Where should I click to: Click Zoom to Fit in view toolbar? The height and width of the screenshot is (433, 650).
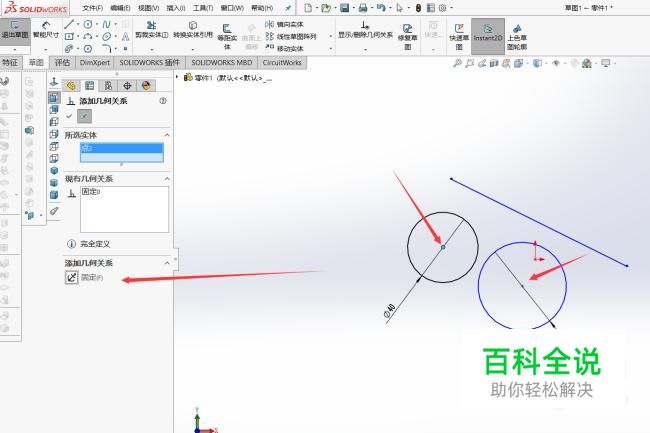click(457, 63)
